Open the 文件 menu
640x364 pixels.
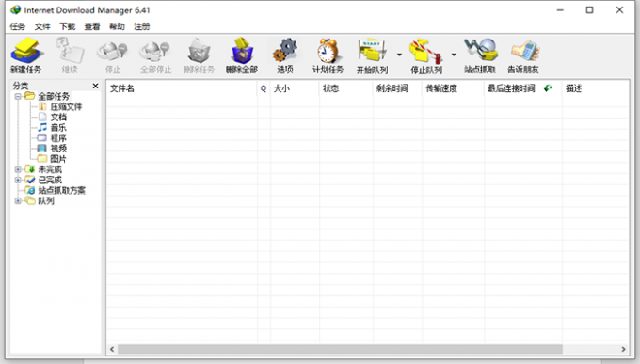pos(42,26)
